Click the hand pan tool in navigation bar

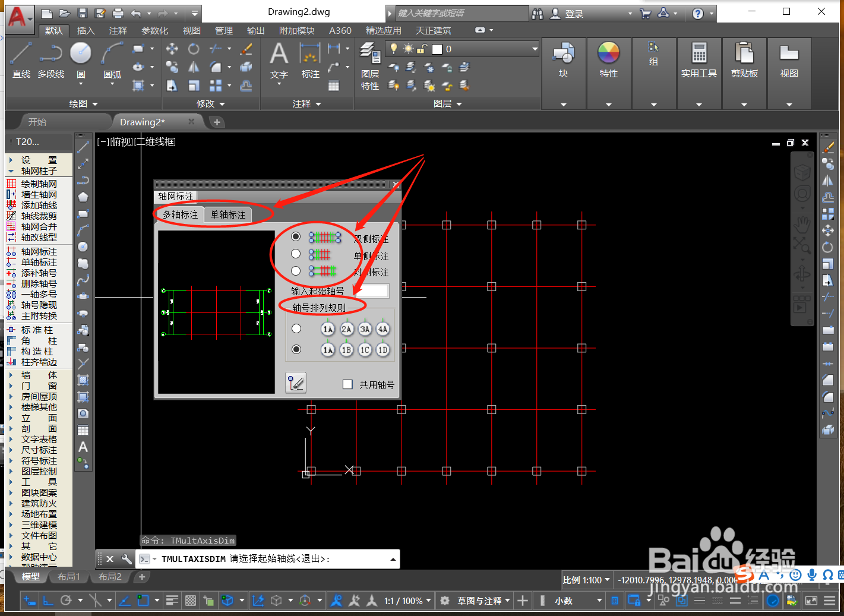click(x=802, y=225)
